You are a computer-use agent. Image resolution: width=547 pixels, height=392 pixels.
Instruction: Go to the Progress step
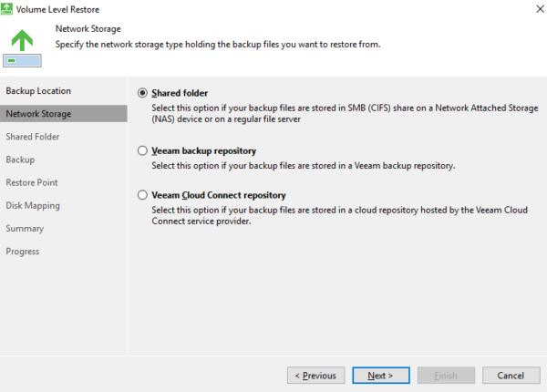tap(23, 251)
